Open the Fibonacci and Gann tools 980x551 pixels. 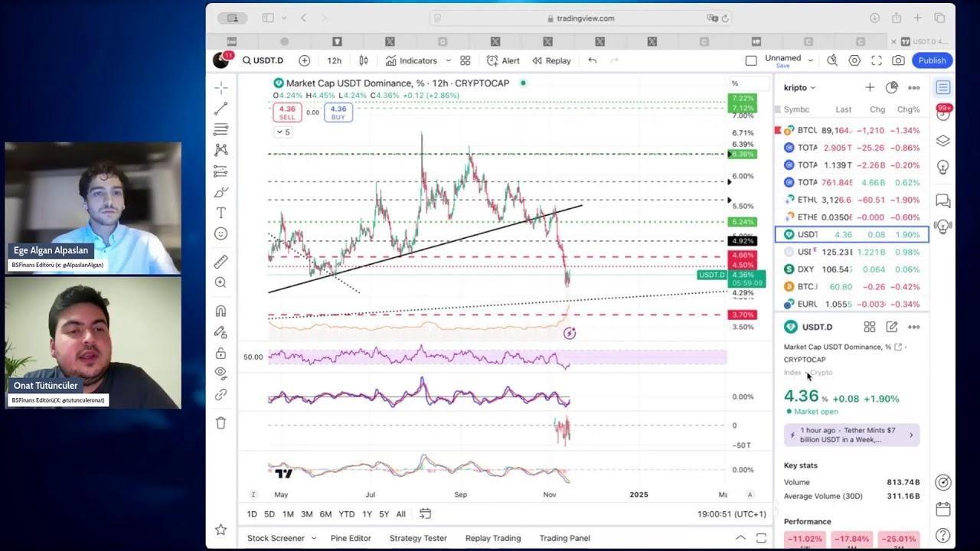pyautogui.click(x=220, y=129)
